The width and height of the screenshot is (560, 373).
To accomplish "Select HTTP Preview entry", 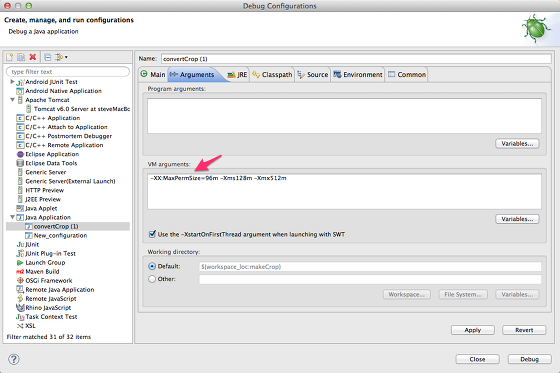I will [44, 190].
